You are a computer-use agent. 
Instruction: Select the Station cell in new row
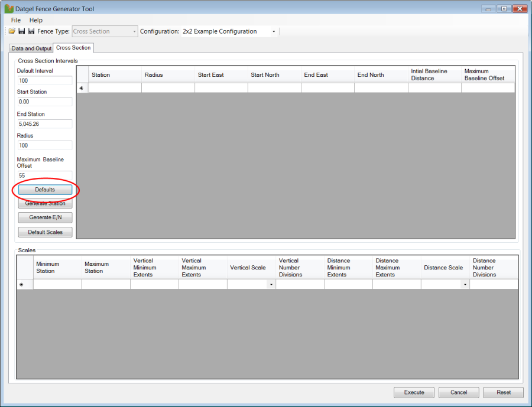pos(115,88)
